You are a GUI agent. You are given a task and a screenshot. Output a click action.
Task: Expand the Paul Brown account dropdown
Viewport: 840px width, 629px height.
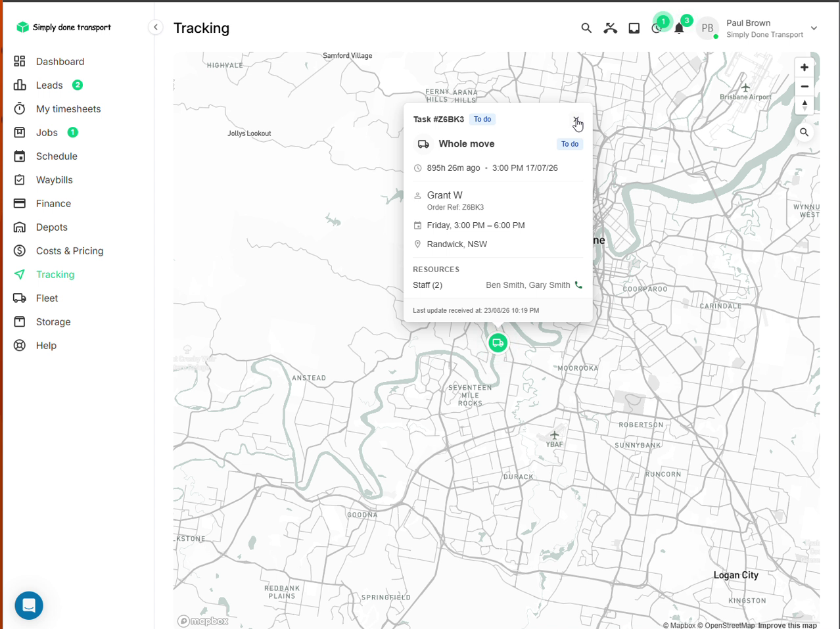[814, 28]
